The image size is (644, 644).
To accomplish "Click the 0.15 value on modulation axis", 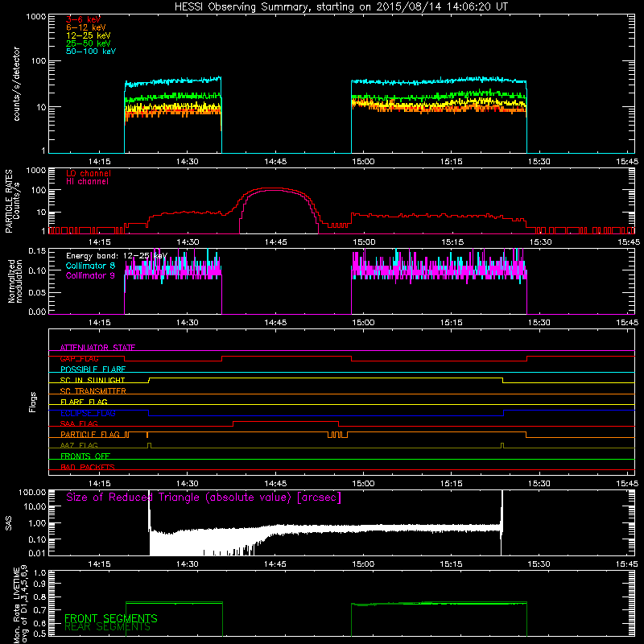I will [37, 251].
